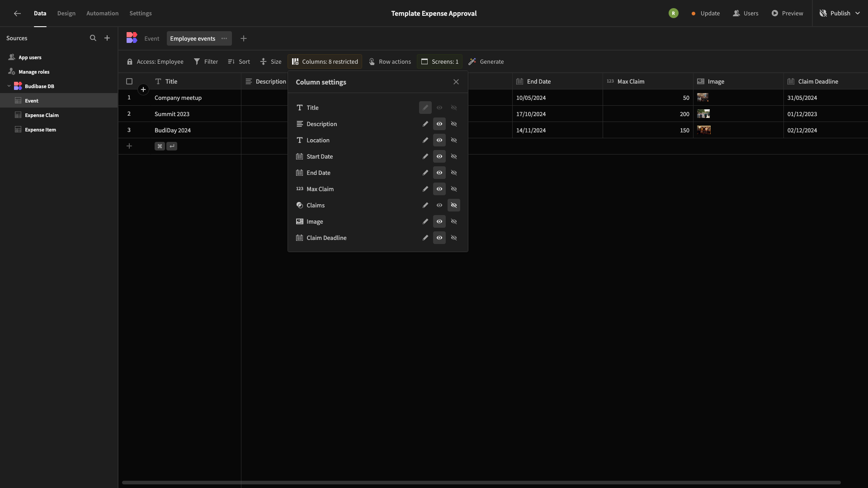Image resolution: width=868 pixels, height=488 pixels.
Task: Hide the Claim Deadline column
Action: 454,238
